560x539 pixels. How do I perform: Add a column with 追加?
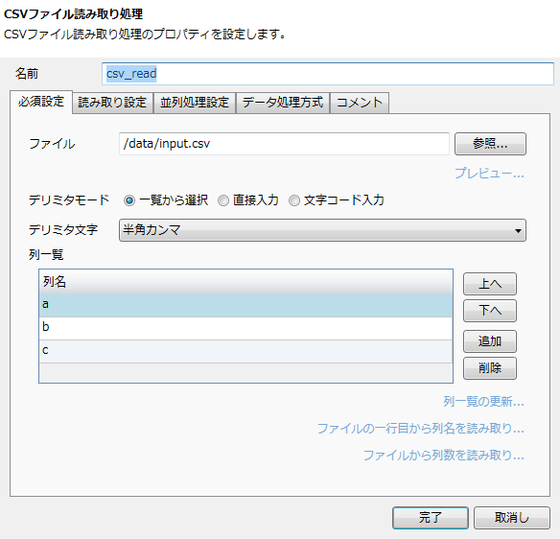pyautogui.click(x=490, y=341)
